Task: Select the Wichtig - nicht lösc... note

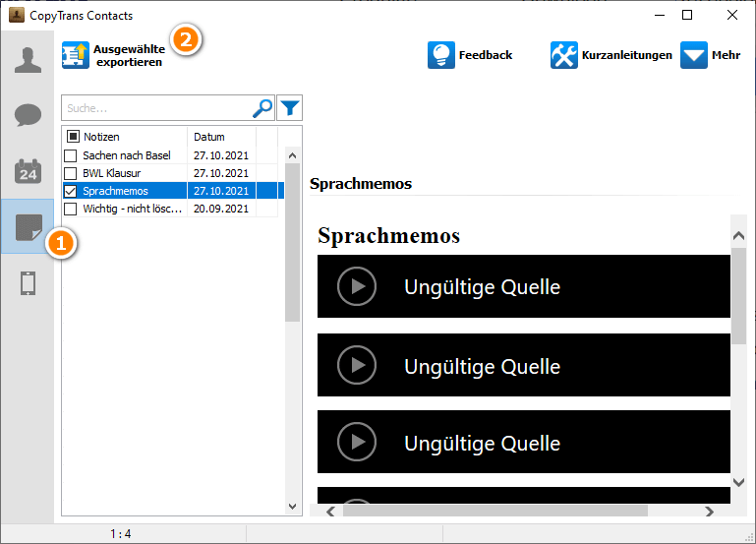Action: (132, 209)
